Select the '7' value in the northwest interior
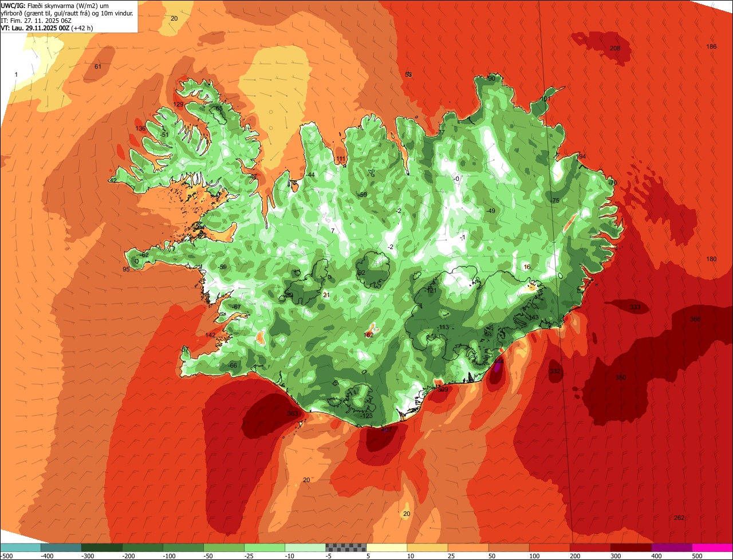 pos(333,231)
